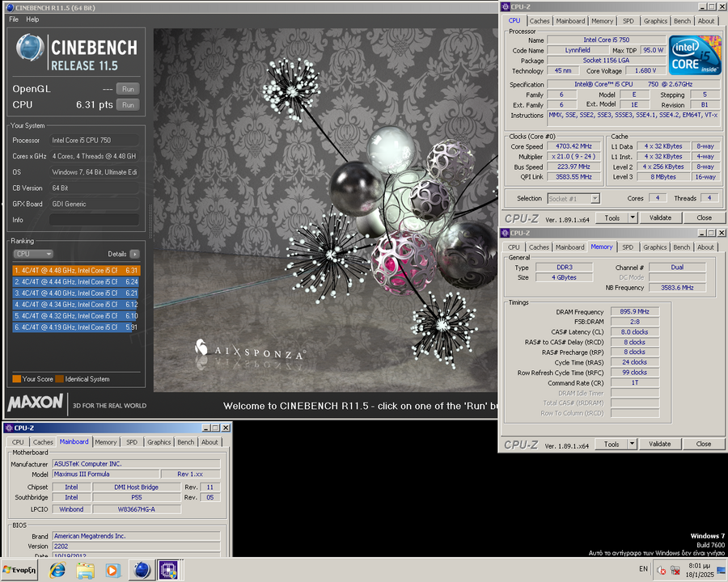The image size is (728, 582).
Task: Open the Windows Start menu (Έναρξη)
Action: 19,569
